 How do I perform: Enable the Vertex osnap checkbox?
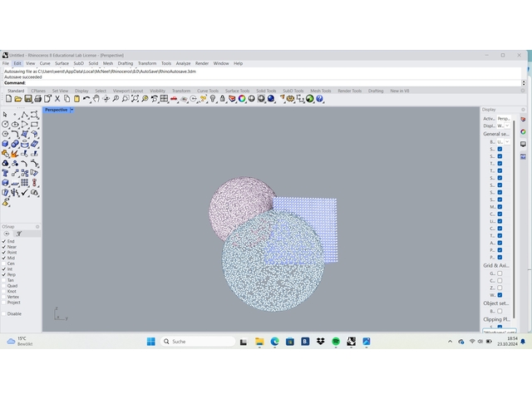coord(4,297)
